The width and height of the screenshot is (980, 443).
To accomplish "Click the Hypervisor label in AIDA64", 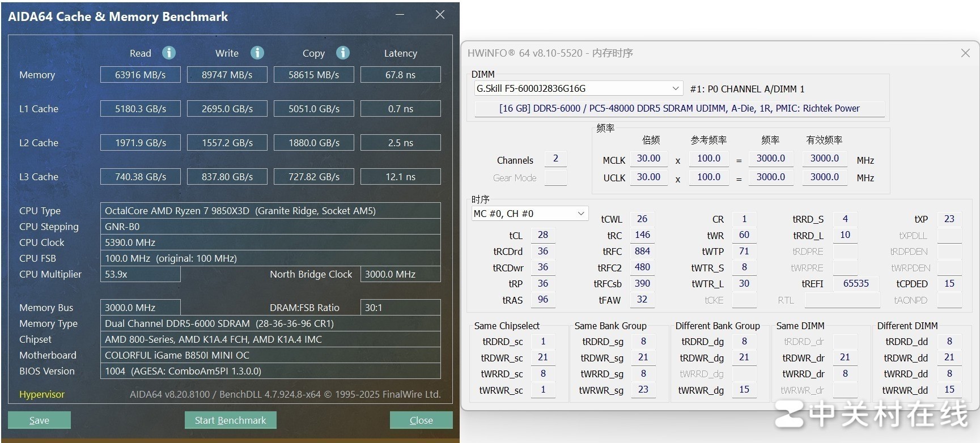I will pyautogui.click(x=42, y=394).
